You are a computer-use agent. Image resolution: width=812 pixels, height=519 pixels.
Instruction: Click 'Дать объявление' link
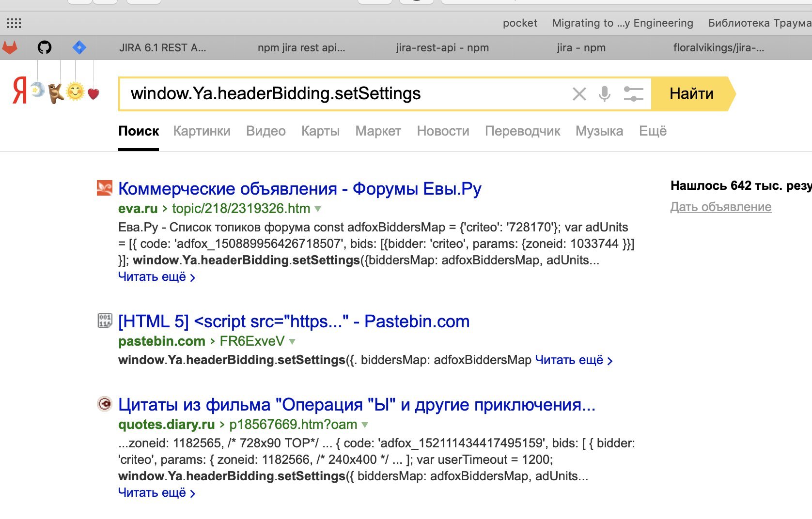tap(721, 207)
